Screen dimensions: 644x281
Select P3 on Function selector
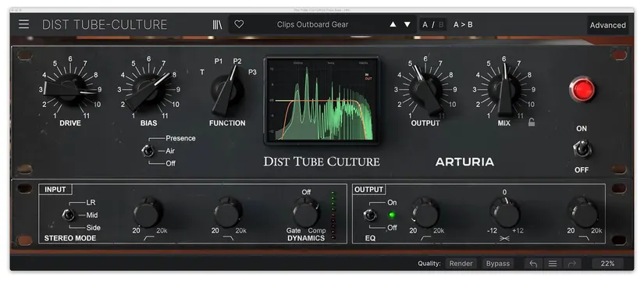click(x=252, y=73)
